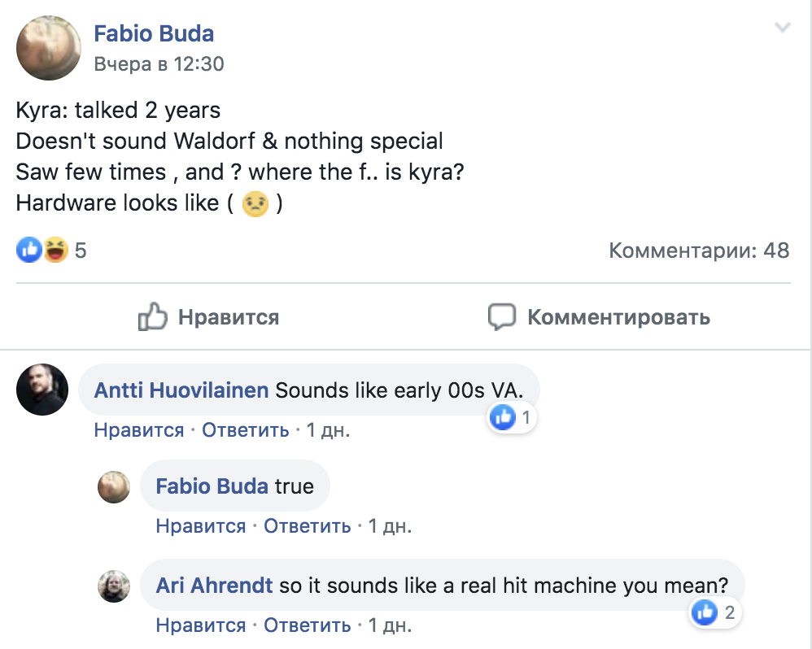Expand the 'Комментарии: 48' comments list
This screenshot has height=649, width=812.
click(699, 250)
